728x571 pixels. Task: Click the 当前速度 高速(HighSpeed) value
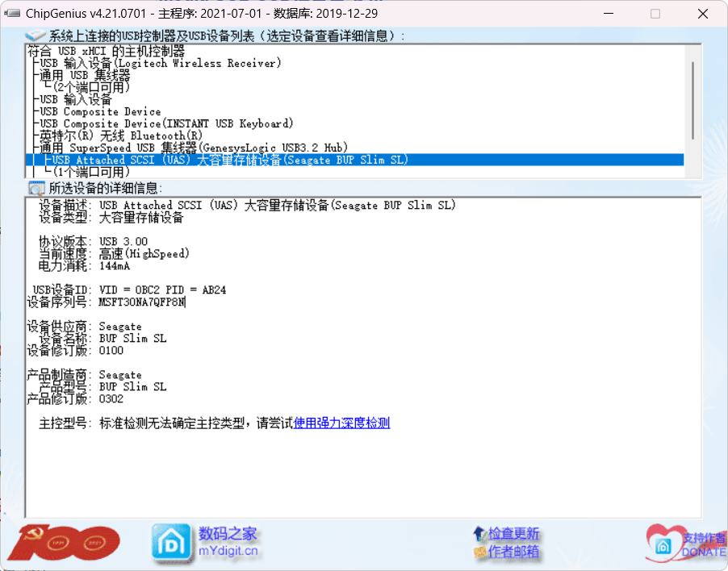tap(144, 254)
